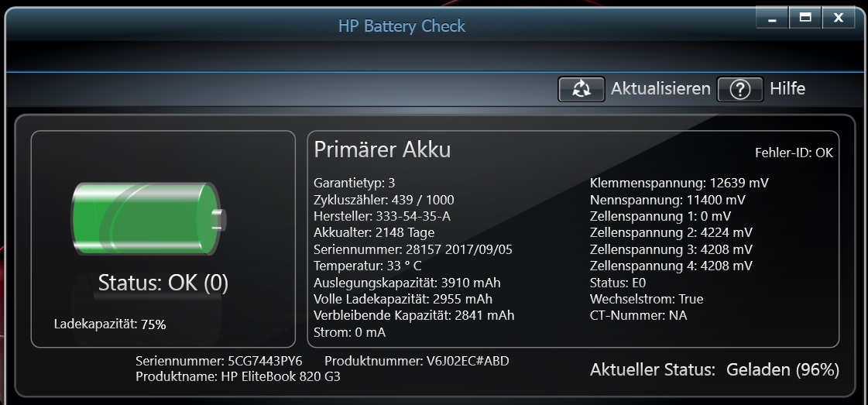Click the Fehler-ID: OK label
The width and height of the screenshot is (868, 405).
[794, 153]
